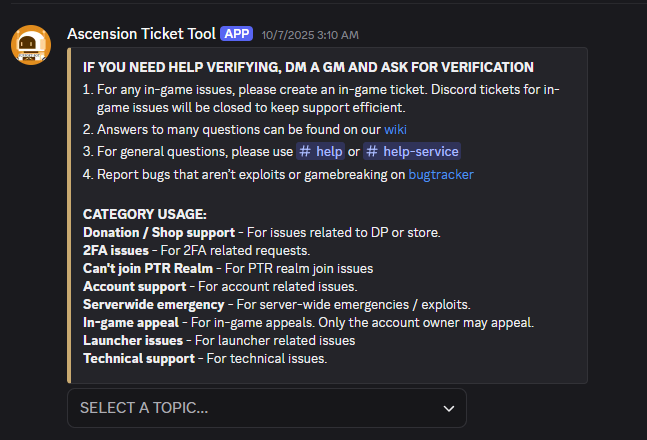
Task: Click the Technical support label
Action: click(x=139, y=358)
